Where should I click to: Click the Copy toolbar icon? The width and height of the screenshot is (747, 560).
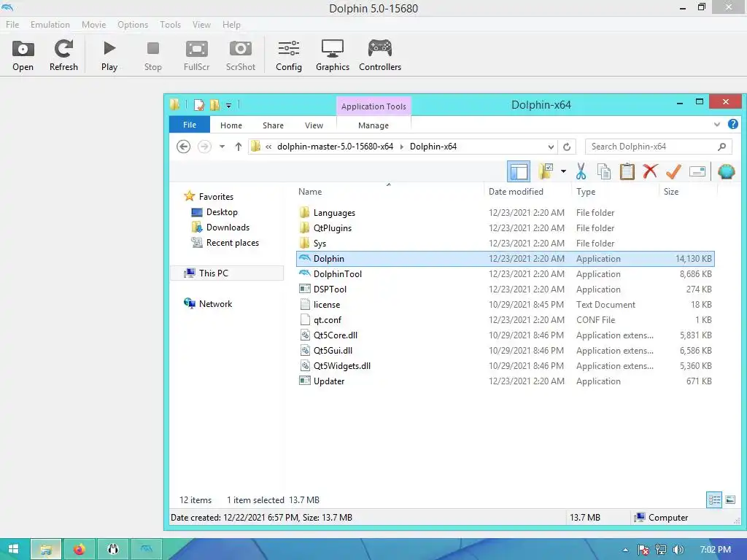603,171
